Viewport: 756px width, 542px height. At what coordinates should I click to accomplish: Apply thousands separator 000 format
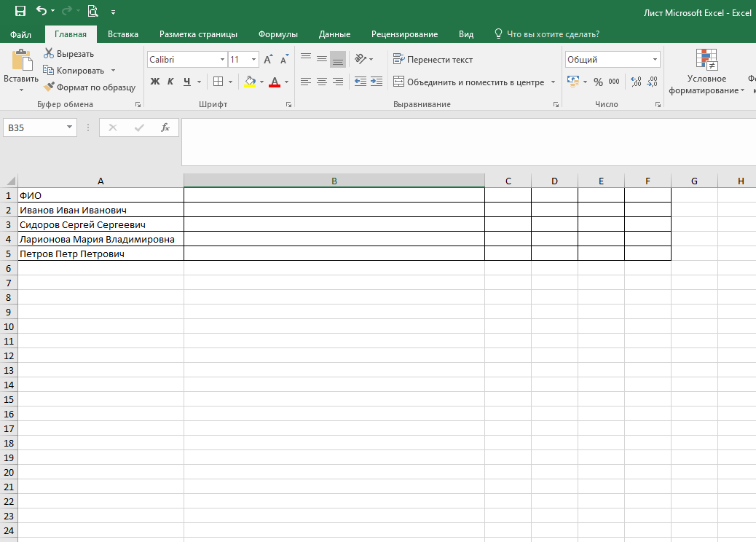coord(614,82)
